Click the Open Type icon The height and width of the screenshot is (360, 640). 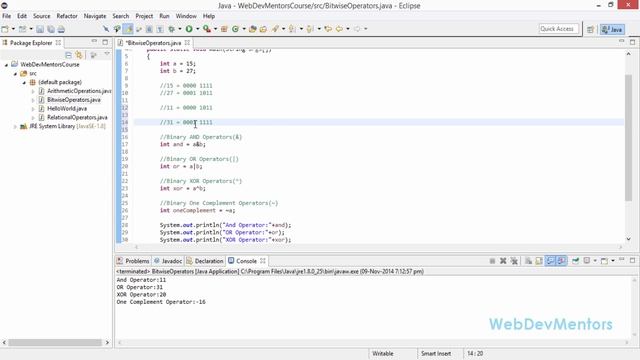(252, 29)
